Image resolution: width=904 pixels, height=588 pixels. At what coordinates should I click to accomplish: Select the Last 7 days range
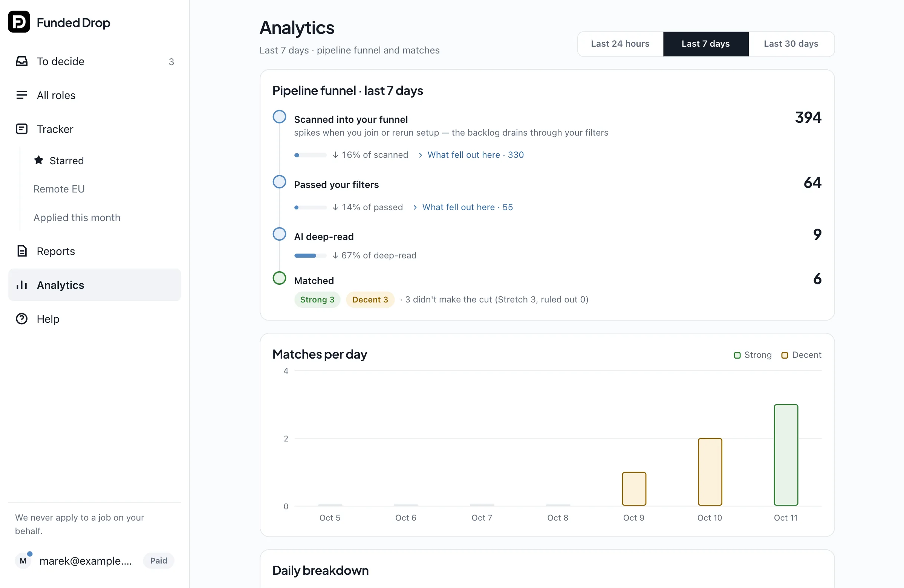(x=705, y=44)
